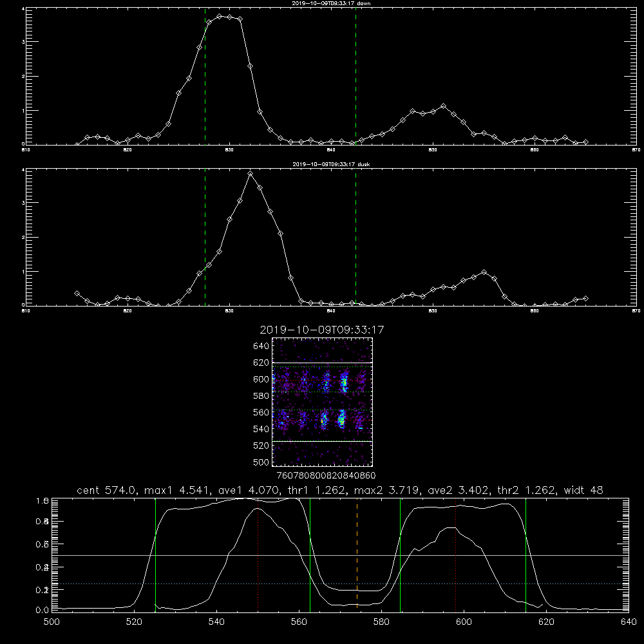Click the '520' label on the spectrogram y-axis
Screen dimensions: 644x644
pos(261,446)
